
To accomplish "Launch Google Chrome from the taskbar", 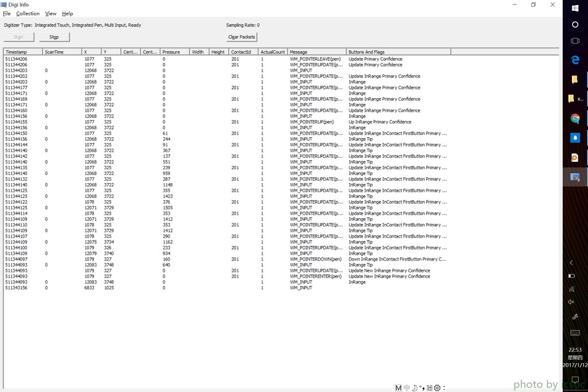I will tap(575, 119).
